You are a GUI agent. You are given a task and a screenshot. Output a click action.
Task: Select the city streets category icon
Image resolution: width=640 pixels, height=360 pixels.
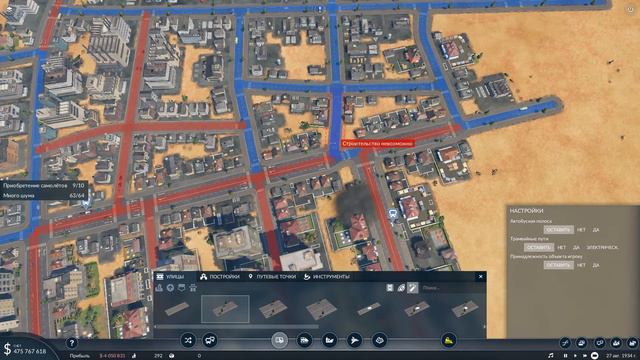tap(159, 288)
